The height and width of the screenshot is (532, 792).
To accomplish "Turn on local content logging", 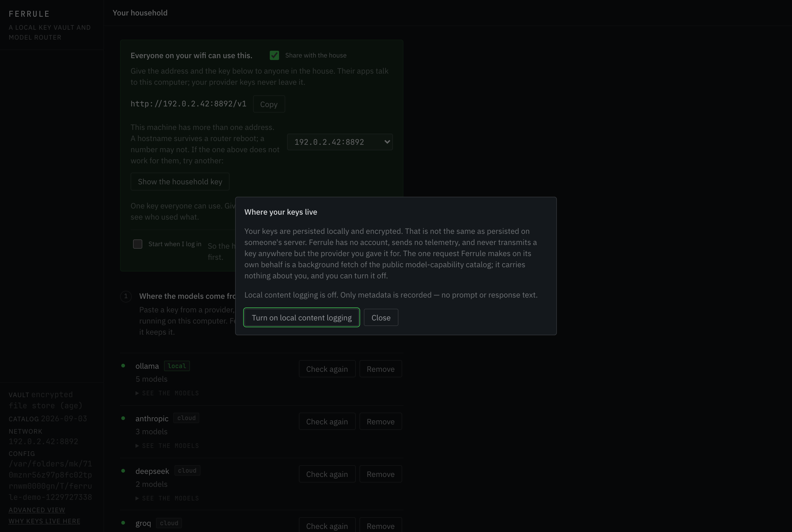I will 301,318.
